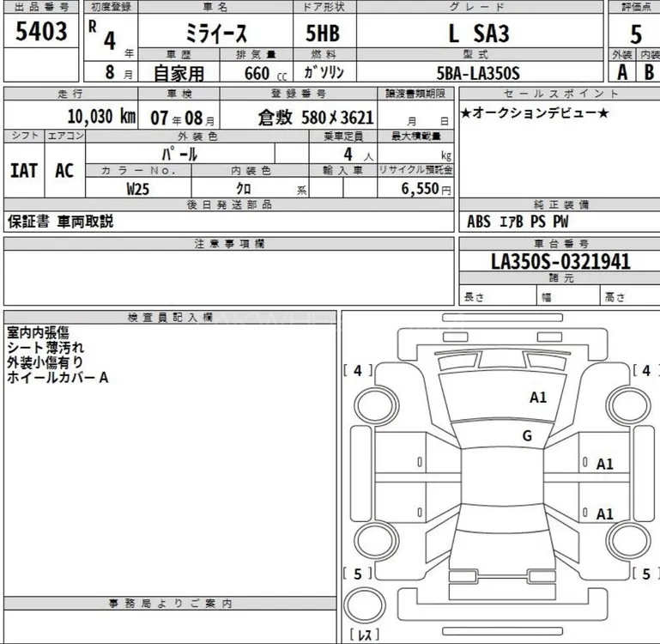This screenshot has width=660, height=644.
Task: Select overall evaluation score 5
Action: click(636, 34)
